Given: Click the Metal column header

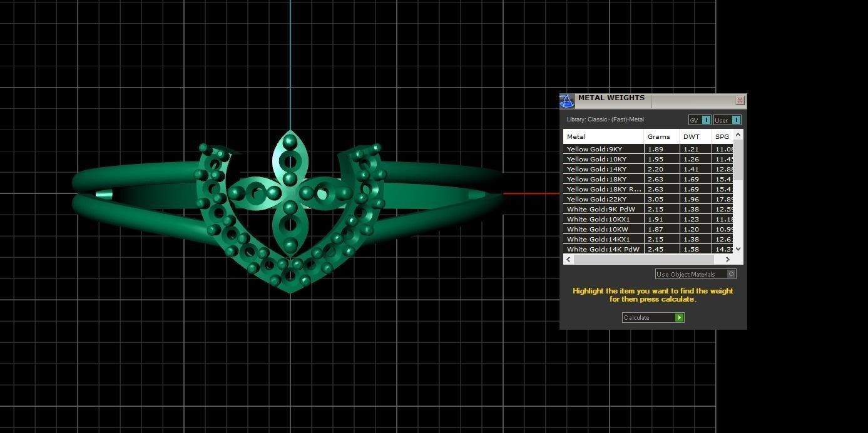Looking at the screenshot, I should coord(603,136).
